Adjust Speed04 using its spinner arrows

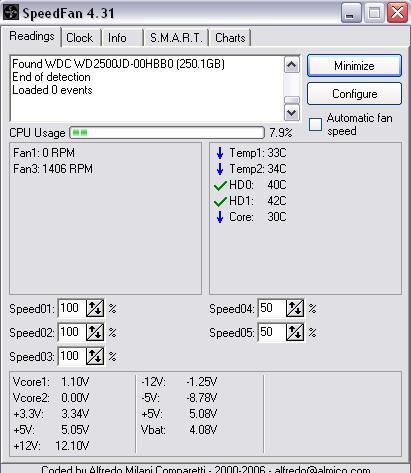pyautogui.click(x=295, y=308)
